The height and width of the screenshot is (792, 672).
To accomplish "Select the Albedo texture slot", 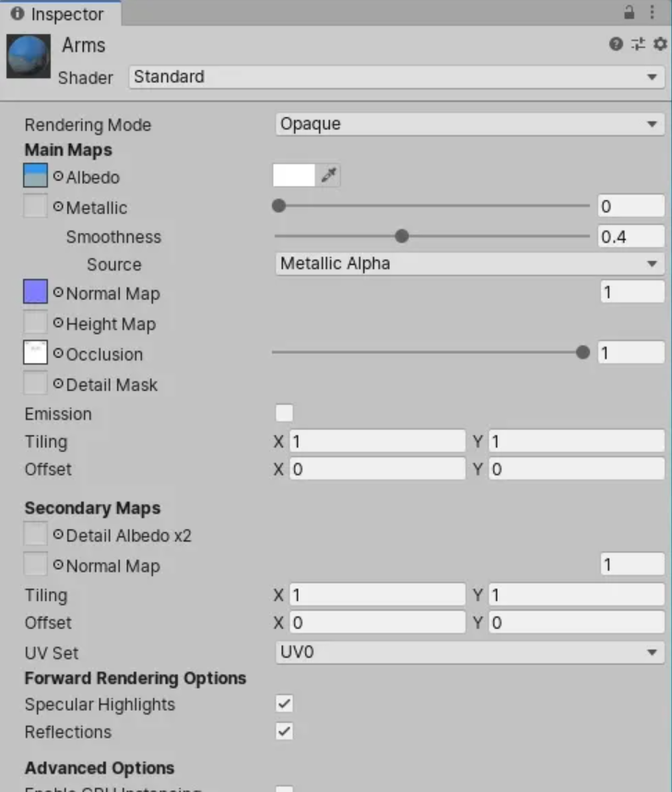I will pyautogui.click(x=35, y=176).
